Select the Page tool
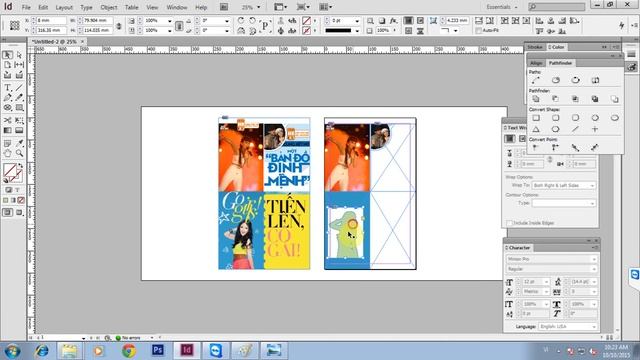 (7, 65)
